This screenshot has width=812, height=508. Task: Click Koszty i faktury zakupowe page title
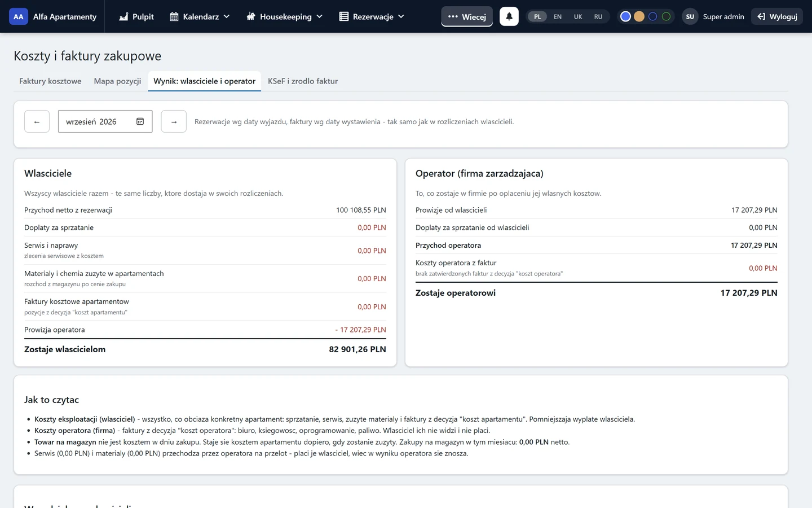[x=87, y=56]
